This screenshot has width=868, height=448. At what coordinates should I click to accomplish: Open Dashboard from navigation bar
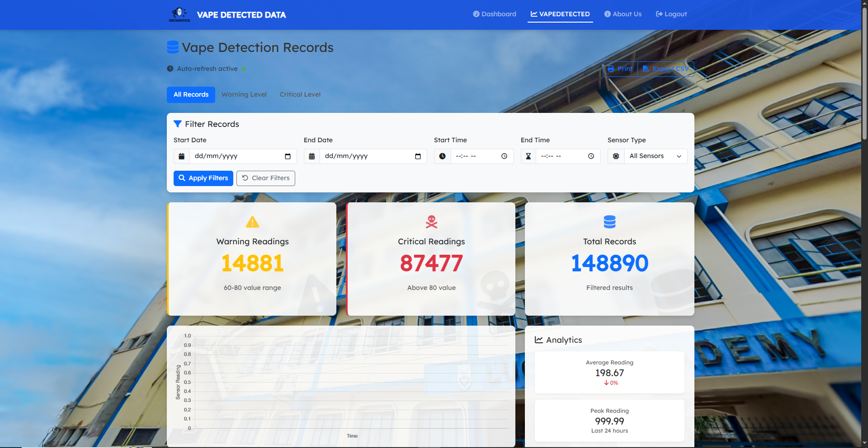(495, 14)
